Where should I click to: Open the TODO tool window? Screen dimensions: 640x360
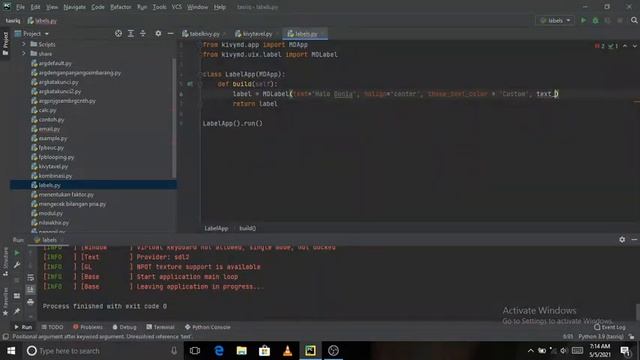[52, 327]
